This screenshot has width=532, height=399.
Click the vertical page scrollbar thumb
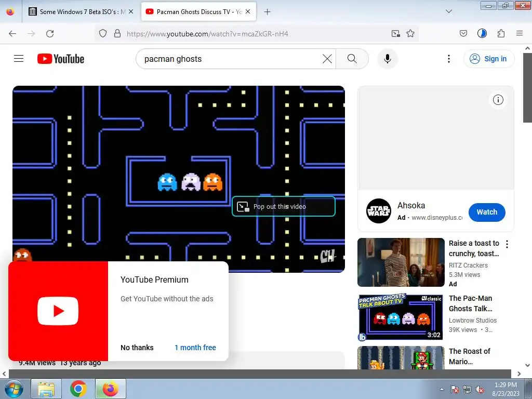click(x=528, y=87)
